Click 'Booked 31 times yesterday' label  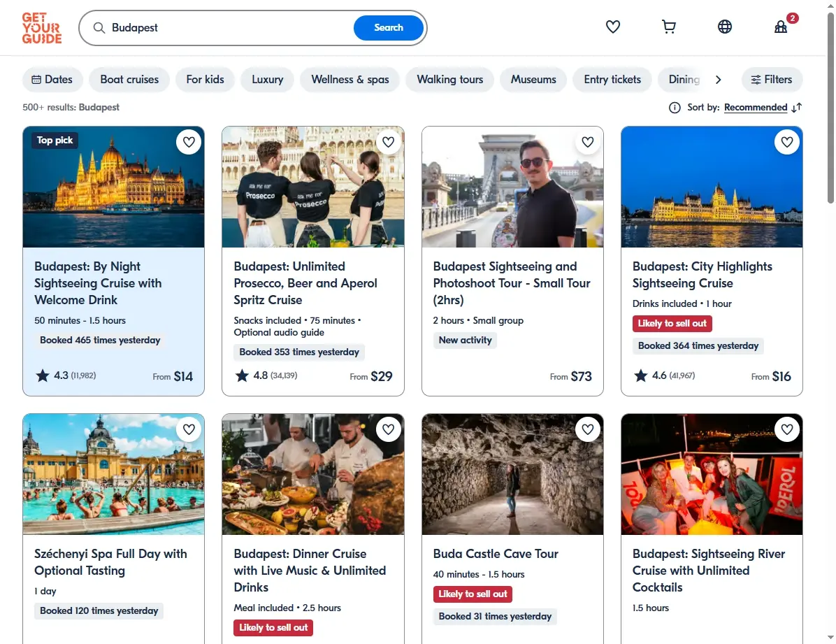click(495, 616)
